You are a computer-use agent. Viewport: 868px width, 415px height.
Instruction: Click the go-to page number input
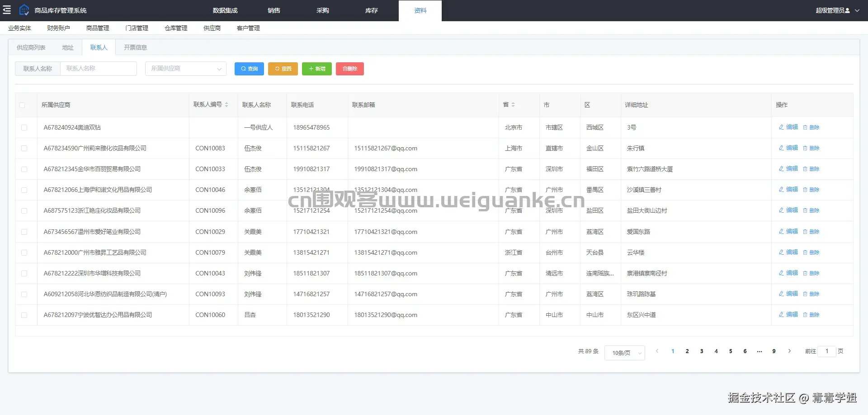click(827, 351)
